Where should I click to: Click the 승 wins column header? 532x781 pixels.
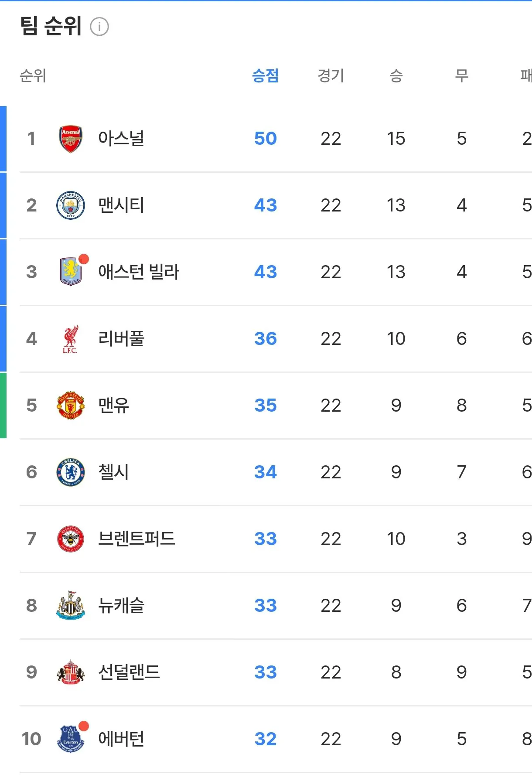click(396, 76)
